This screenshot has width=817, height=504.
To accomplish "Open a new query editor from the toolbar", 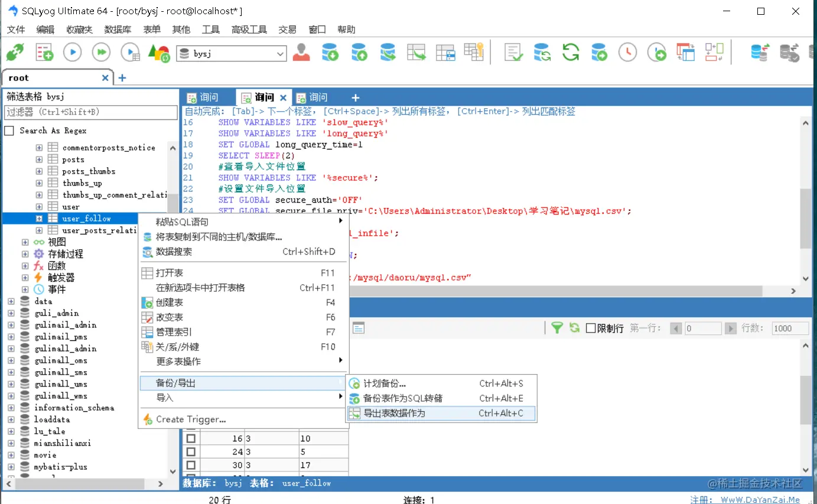I will click(44, 53).
